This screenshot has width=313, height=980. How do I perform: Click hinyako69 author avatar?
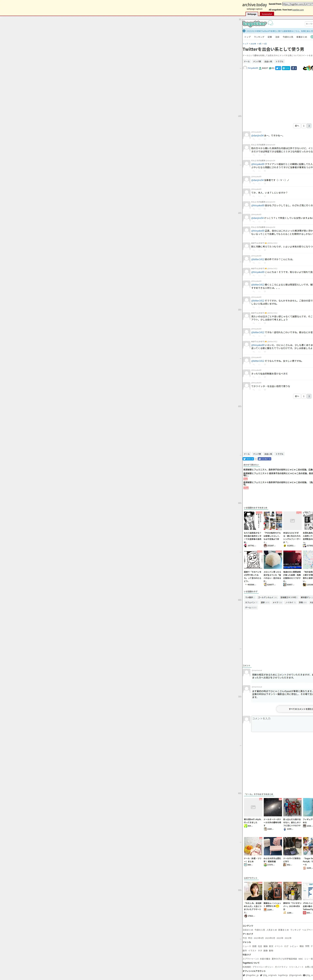point(245,68)
